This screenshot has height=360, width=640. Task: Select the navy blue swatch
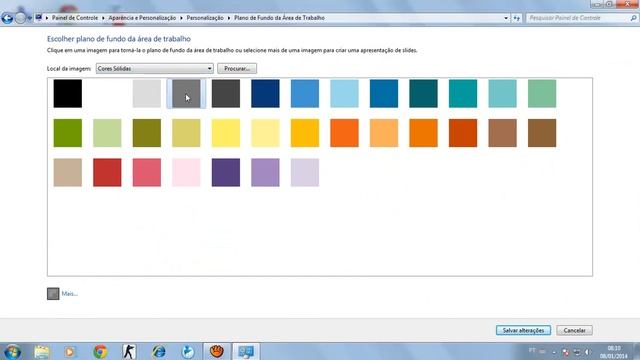point(265,93)
